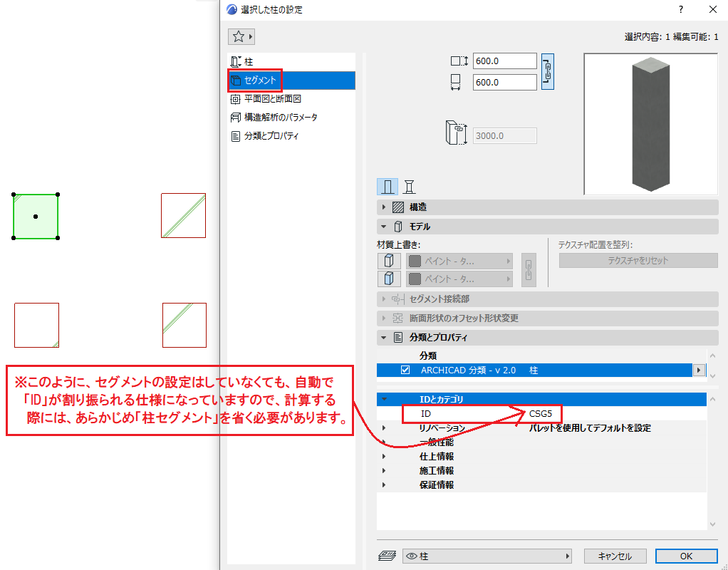Click the top surface override cube icon
This screenshot has height=570, width=728.
coord(389,261)
